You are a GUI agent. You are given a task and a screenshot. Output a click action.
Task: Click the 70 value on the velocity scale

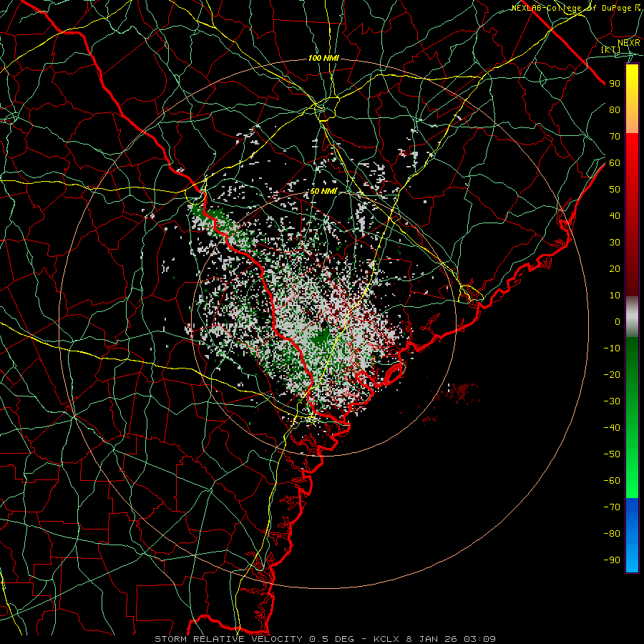coord(615,137)
